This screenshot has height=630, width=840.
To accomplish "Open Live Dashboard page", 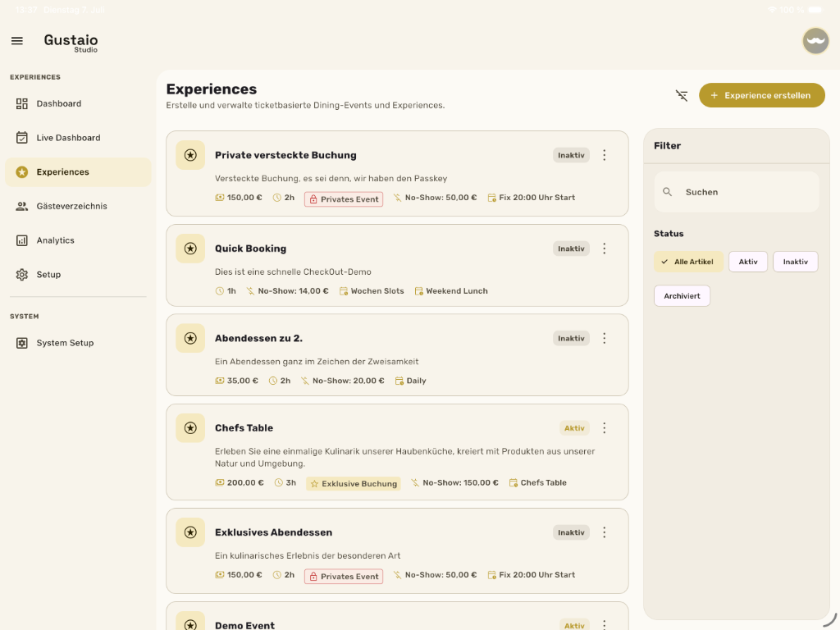I will pyautogui.click(x=78, y=138).
